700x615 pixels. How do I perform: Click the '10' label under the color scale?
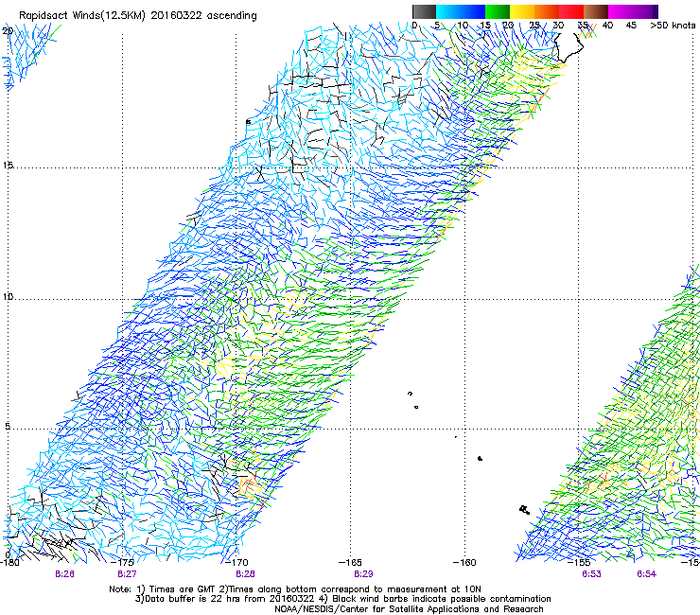pyautogui.click(x=463, y=26)
